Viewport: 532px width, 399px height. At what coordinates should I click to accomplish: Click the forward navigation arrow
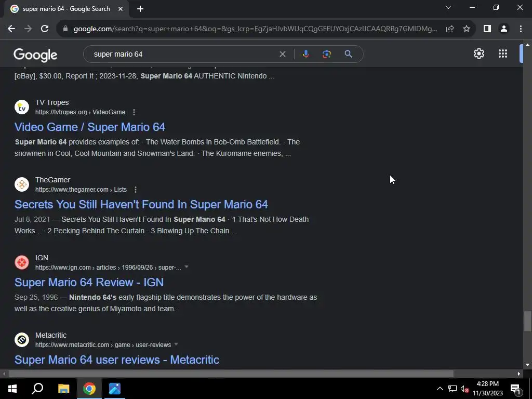click(28, 29)
